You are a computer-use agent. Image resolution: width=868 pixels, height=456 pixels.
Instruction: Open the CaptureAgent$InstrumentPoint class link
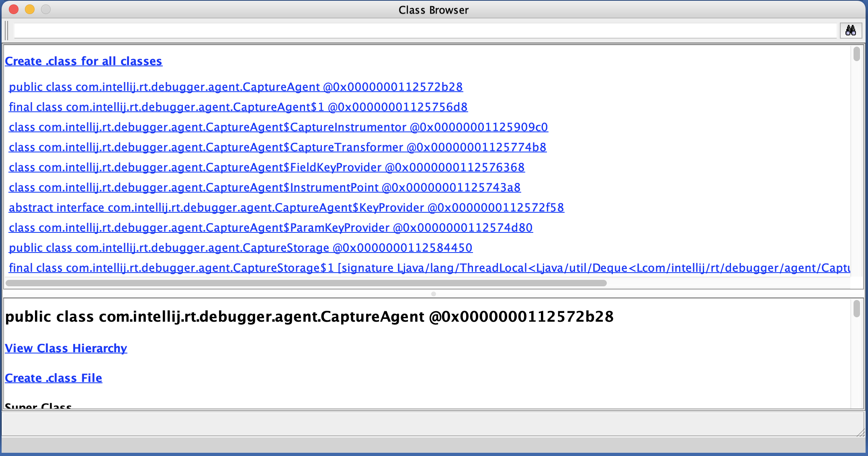point(264,187)
